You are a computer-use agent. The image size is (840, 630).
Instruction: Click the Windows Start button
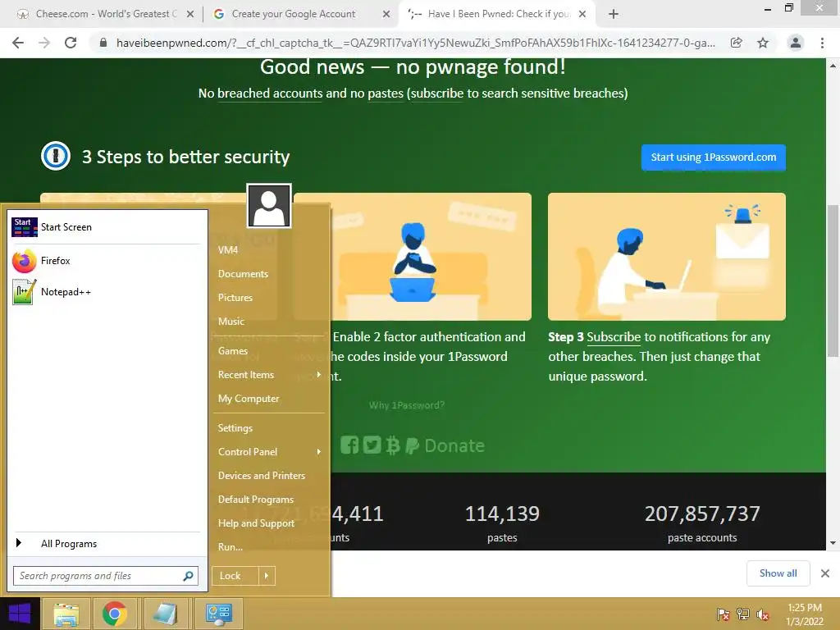pyautogui.click(x=20, y=614)
